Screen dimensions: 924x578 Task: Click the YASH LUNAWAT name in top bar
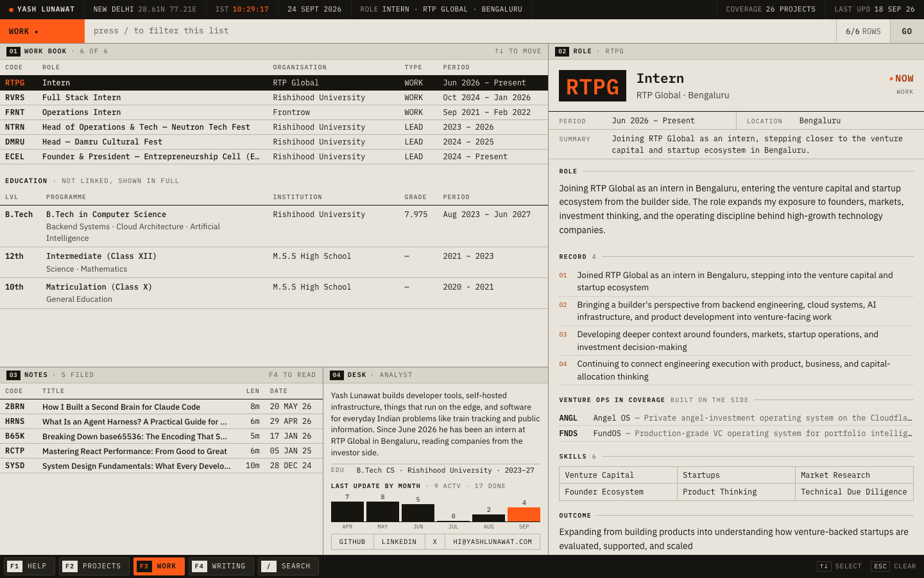click(x=46, y=10)
